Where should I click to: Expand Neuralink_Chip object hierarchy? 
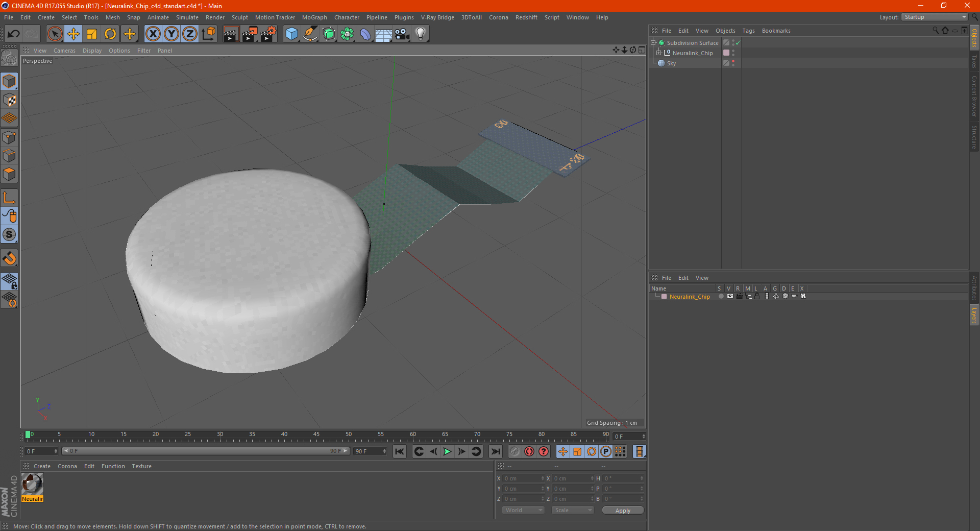click(659, 53)
